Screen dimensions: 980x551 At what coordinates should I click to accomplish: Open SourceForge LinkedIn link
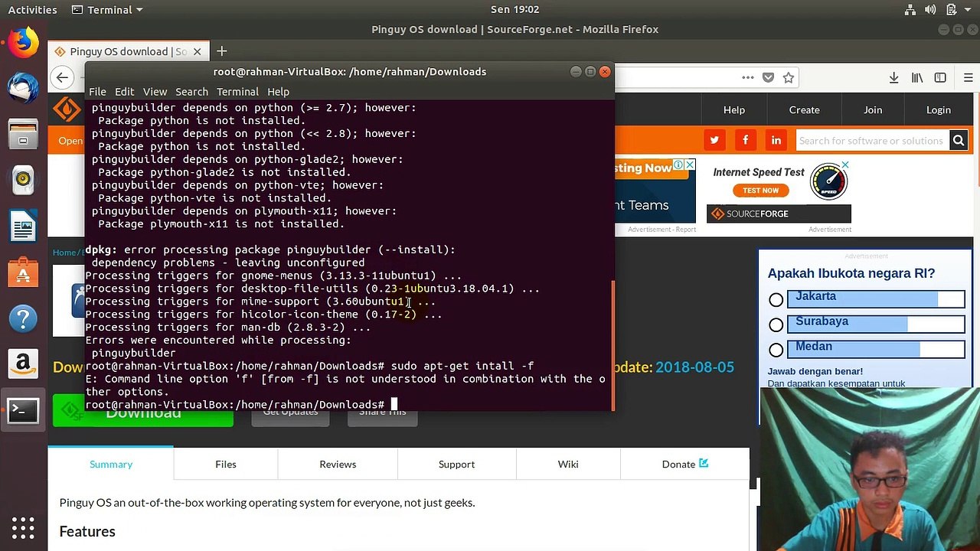tap(776, 140)
